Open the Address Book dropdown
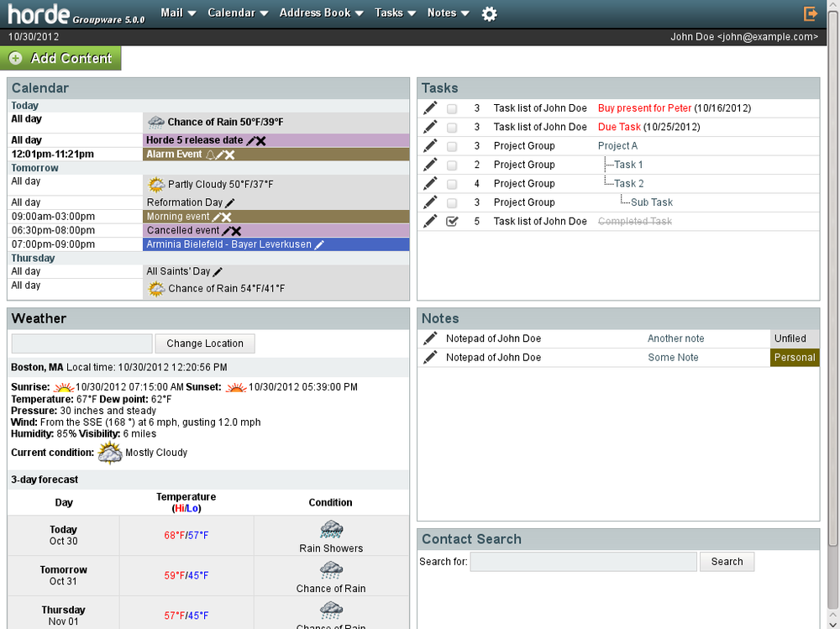Viewport: 840px width, 629px height. coord(321,13)
